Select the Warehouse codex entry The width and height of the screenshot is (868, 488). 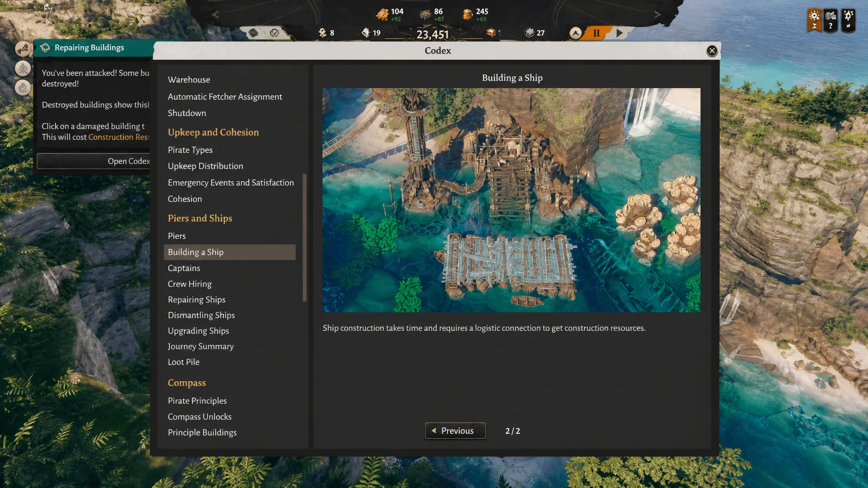(x=189, y=80)
